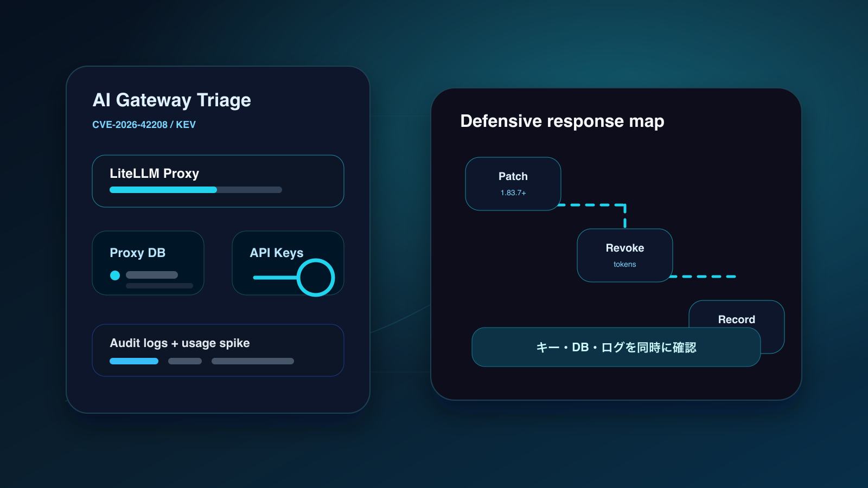Click the API Keys slider knob
The width and height of the screenshot is (868, 488).
(x=316, y=278)
